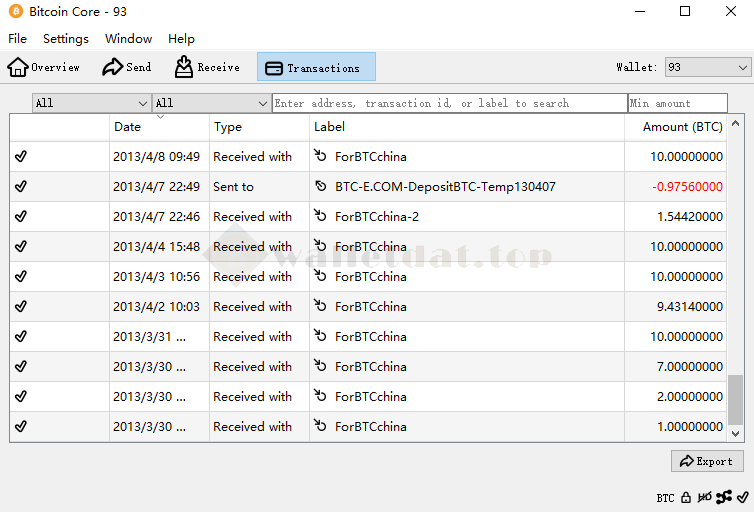Image resolution: width=754 pixels, height=512 pixels.
Task: Click the Bitcoin Core logo in title bar
Action: click(x=15, y=12)
